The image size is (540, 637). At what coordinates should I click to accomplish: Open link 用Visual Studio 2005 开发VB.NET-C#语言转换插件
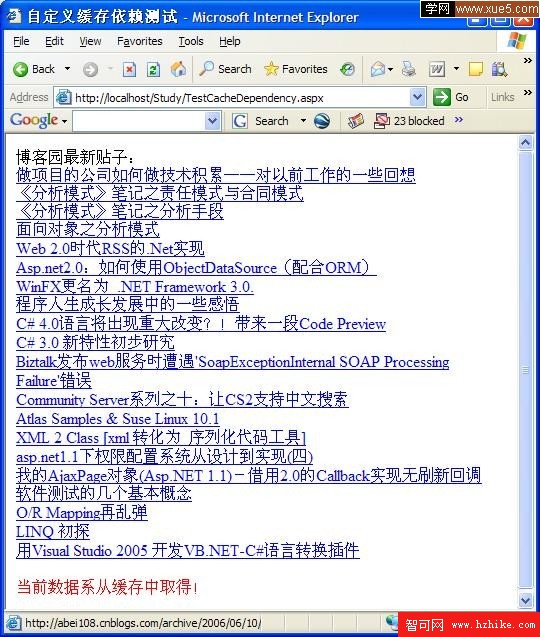point(188,550)
